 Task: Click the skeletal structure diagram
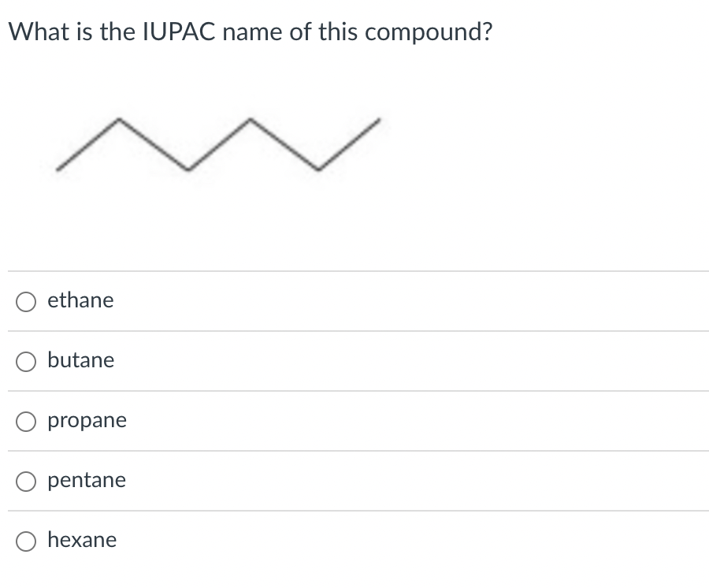(x=221, y=142)
